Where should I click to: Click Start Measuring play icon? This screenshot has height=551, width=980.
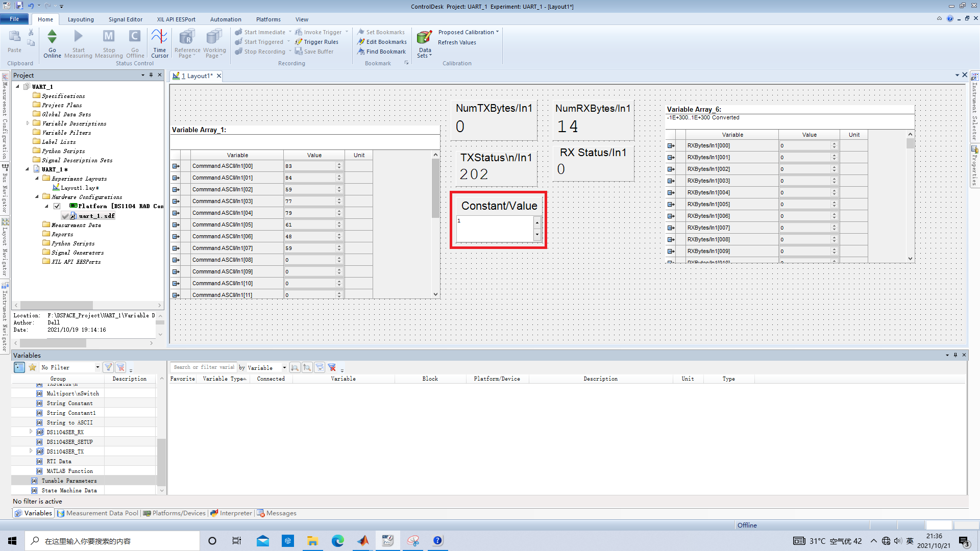tap(78, 37)
